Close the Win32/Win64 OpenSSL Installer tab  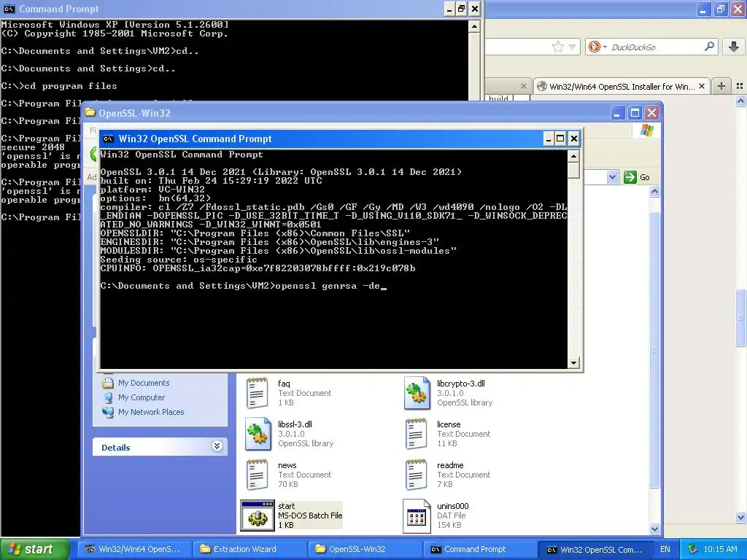702,86
